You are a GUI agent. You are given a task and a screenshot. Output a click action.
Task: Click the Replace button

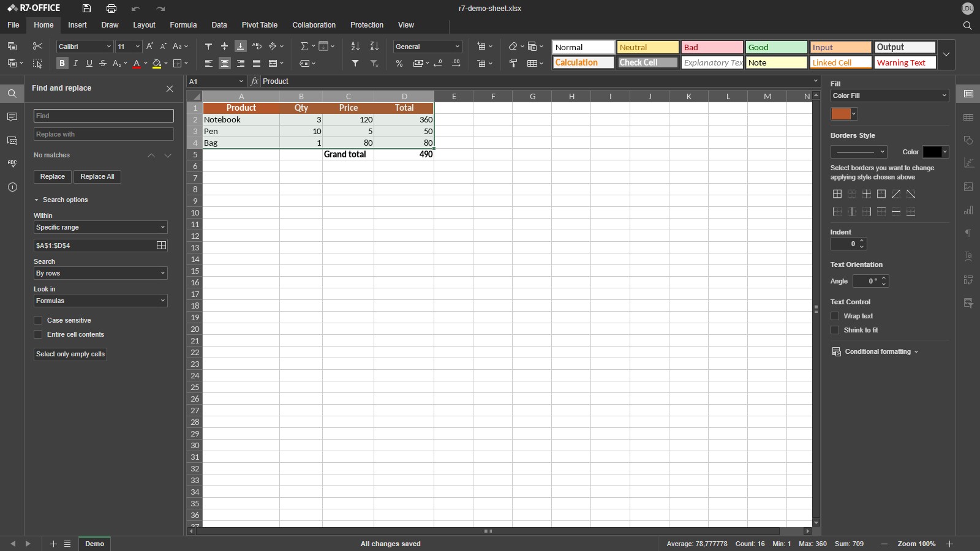pyautogui.click(x=53, y=176)
